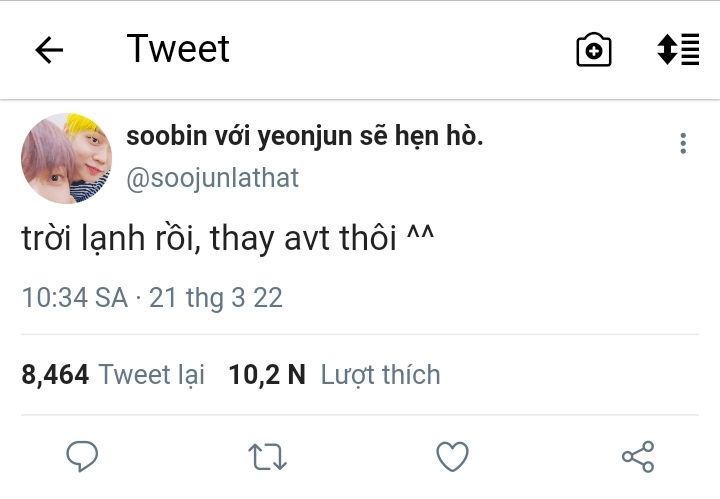
Task: Open the "Tweet lại" label
Action: point(152,375)
